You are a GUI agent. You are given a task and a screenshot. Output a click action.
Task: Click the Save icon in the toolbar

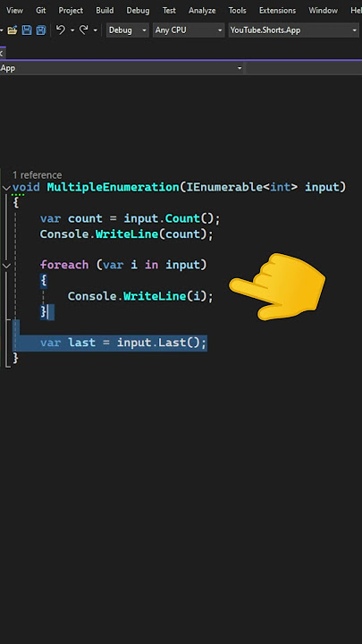pyautogui.click(x=27, y=30)
